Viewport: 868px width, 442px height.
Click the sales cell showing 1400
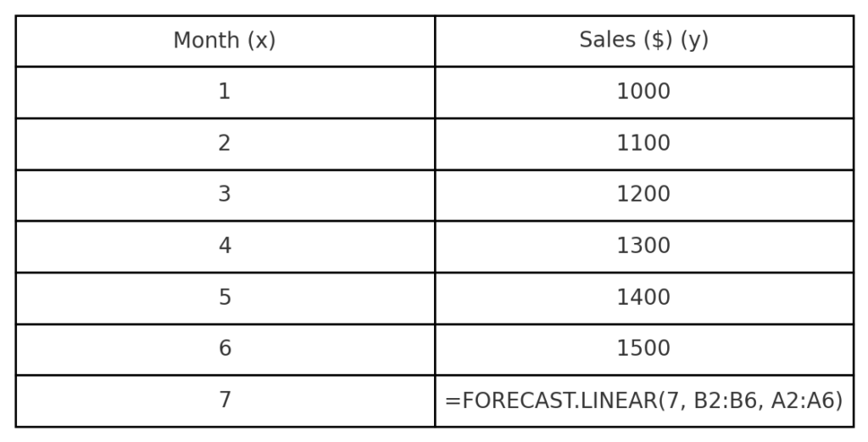coord(643,297)
